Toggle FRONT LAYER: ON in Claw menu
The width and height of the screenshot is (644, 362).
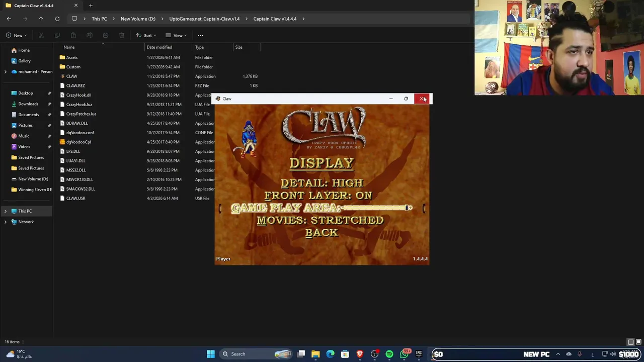318,196
